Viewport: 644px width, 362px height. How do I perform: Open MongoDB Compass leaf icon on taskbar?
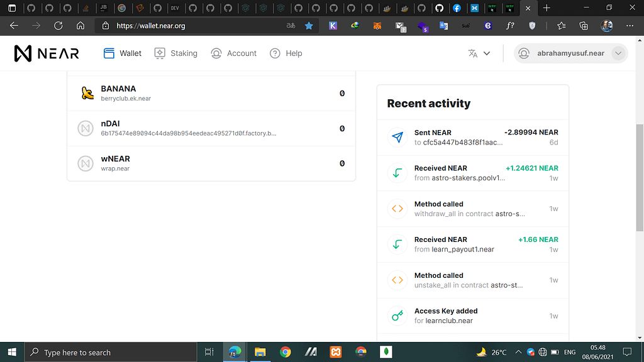pyautogui.click(x=386, y=352)
